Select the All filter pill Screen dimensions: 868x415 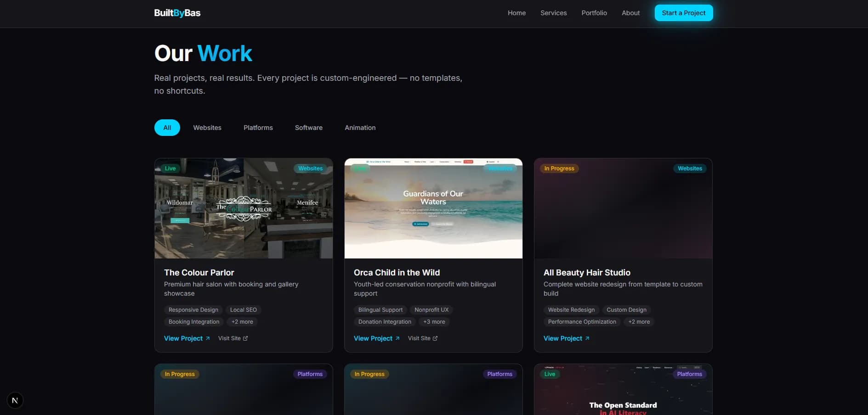pyautogui.click(x=167, y=128)
